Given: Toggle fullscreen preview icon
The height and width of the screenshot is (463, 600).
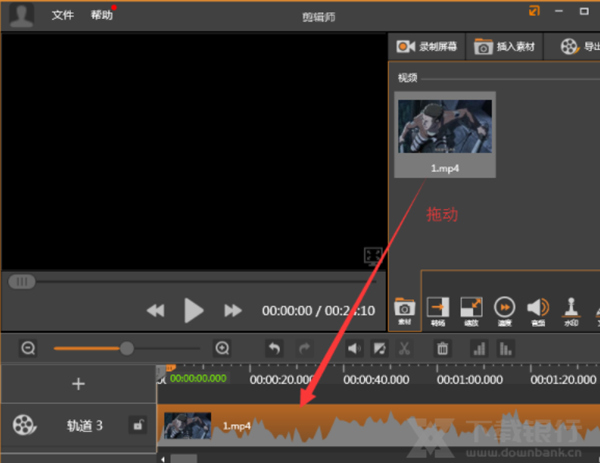Looking at the screenshot, I should 372,256.
